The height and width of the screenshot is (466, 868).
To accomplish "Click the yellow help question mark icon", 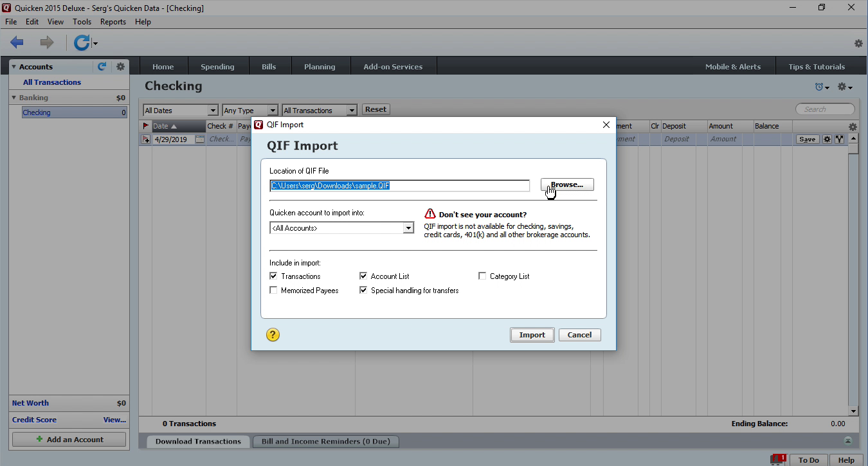I will click(x=273, y=334).
